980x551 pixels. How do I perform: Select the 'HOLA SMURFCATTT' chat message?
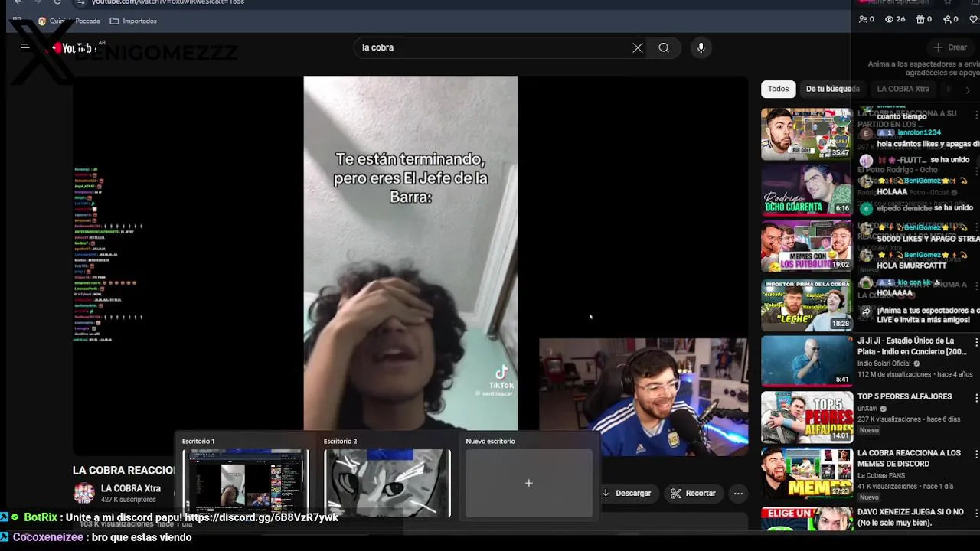point(912,266)
